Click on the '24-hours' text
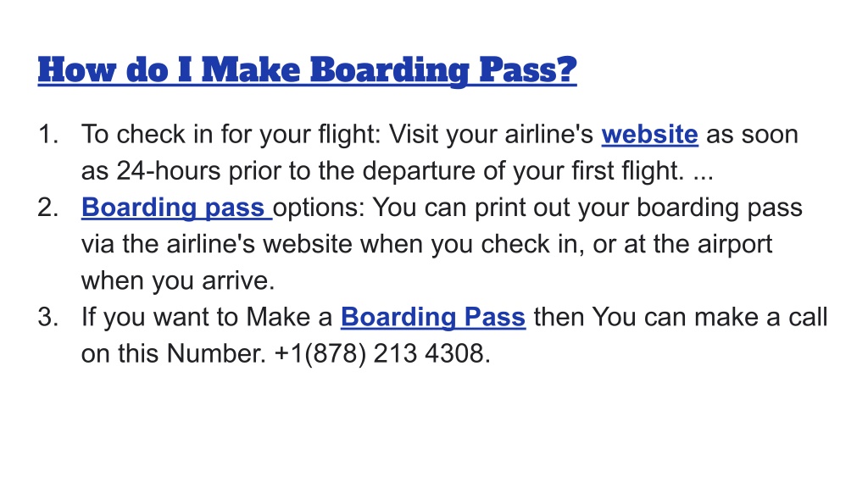The image size is (868, 488). pos(169,171)
